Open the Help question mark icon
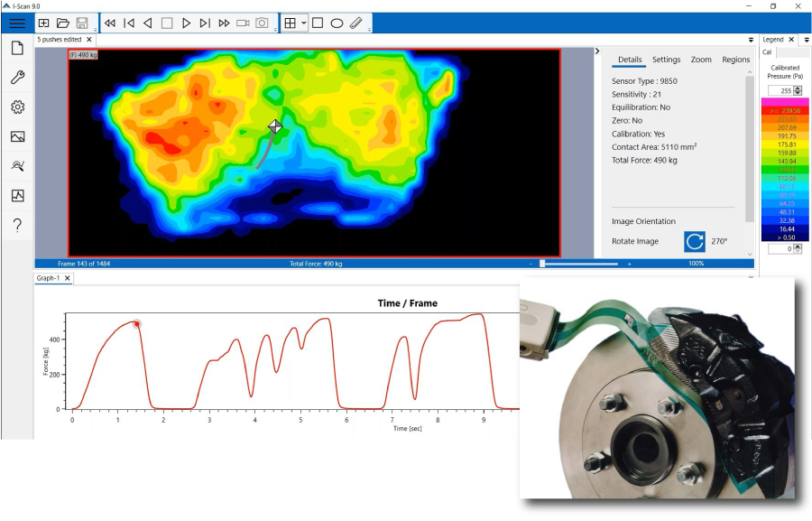 (x=17, y=225)
